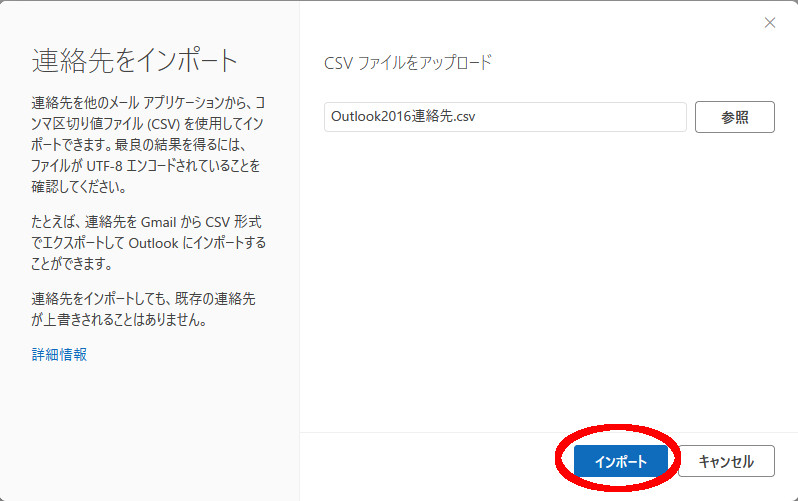Image resolution: width=798 pixels, height=501 pixels.
Task: Open the 詳細情報 link
Action: coord(59,354)
